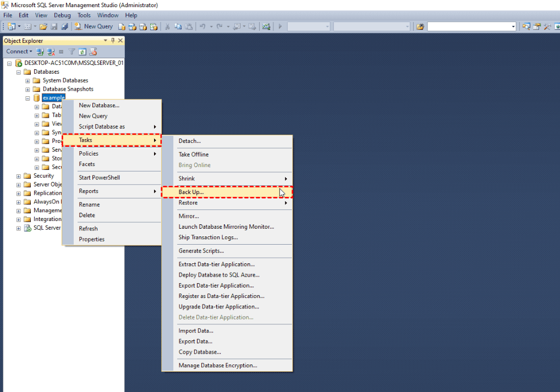Open the View menu
The image size is (560, 392).
[41, 15]
